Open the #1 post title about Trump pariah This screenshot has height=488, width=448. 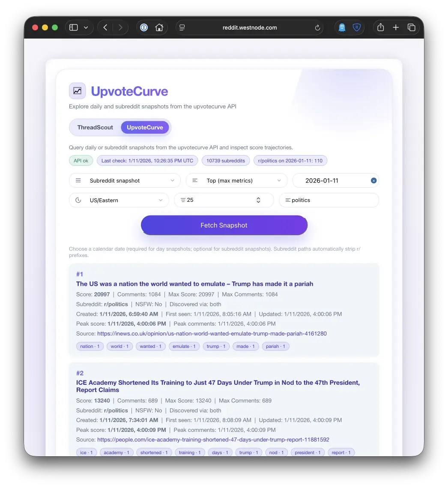[x=194, y=284]
